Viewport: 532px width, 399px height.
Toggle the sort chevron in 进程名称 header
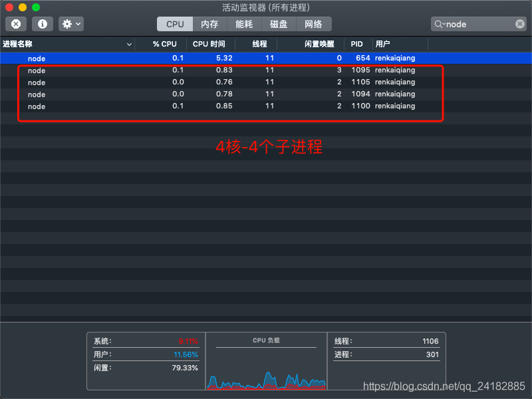click(129, 45)
